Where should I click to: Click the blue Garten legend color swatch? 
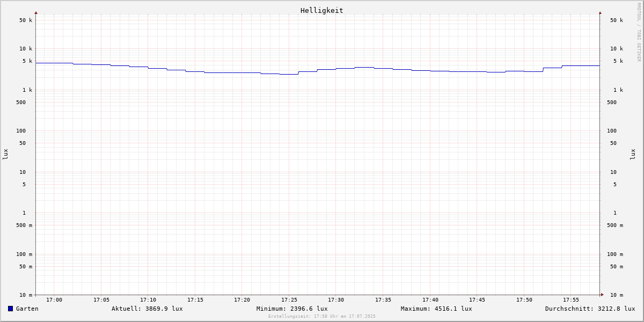point(10,309)
